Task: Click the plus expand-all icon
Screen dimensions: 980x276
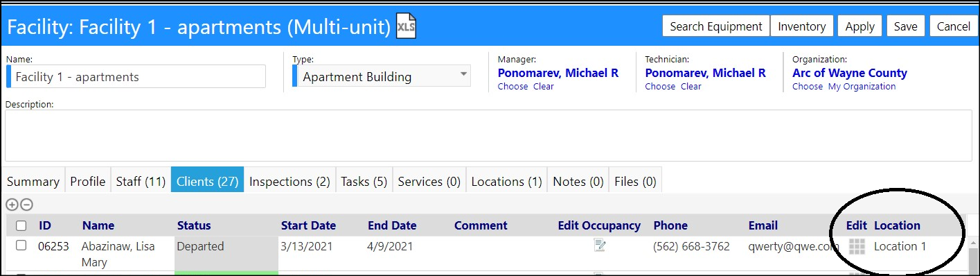Action: pos(12,205)
